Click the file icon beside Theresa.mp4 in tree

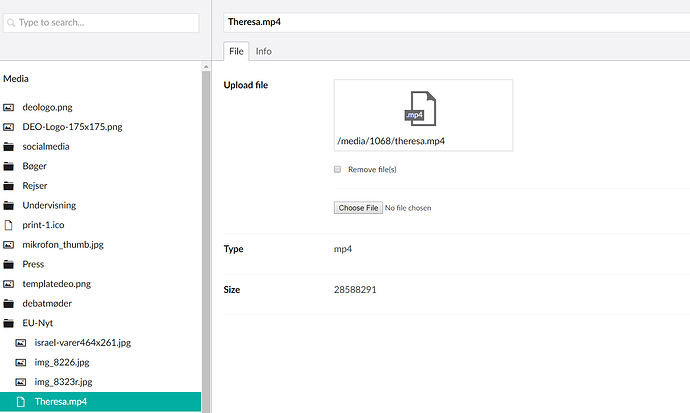click(x=21, y=402)
